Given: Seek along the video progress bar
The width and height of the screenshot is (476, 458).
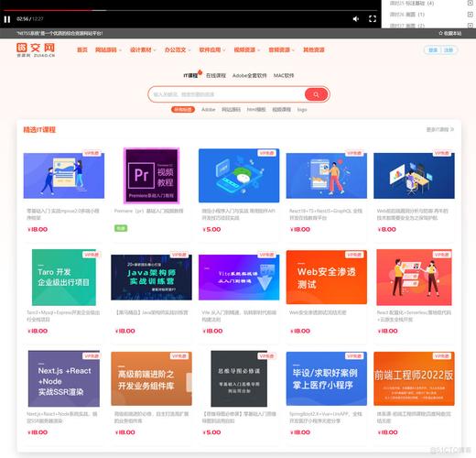Looking at the screenshot, I should tap(189, 10).
